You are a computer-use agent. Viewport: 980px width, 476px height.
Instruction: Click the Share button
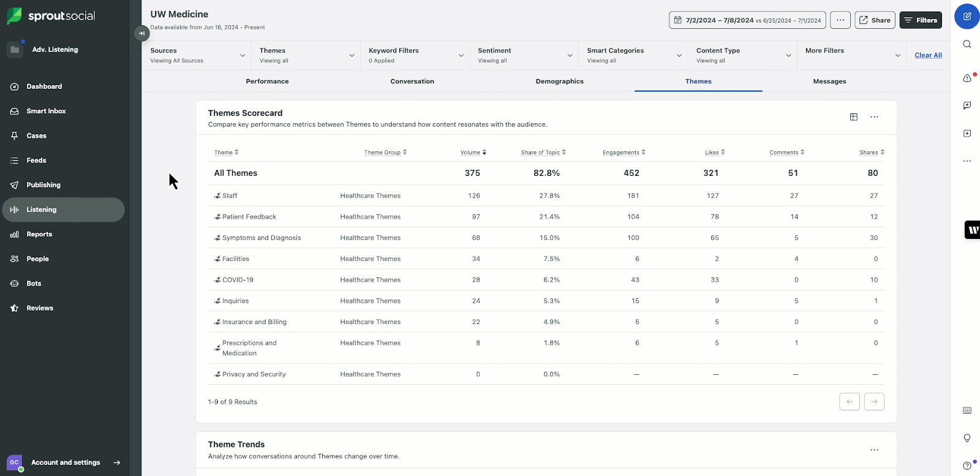pos(875,20)
